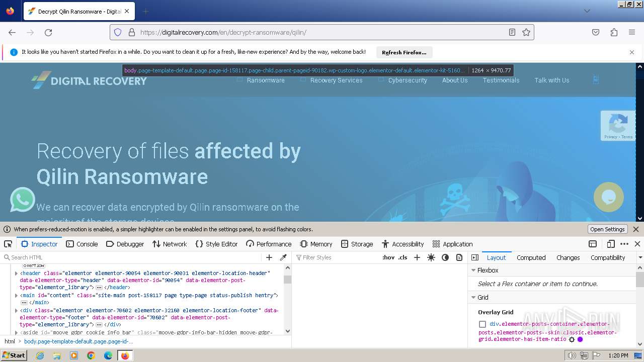
Task: Dismiss the Firefox refresh notification bar
Action: (632, 52)
